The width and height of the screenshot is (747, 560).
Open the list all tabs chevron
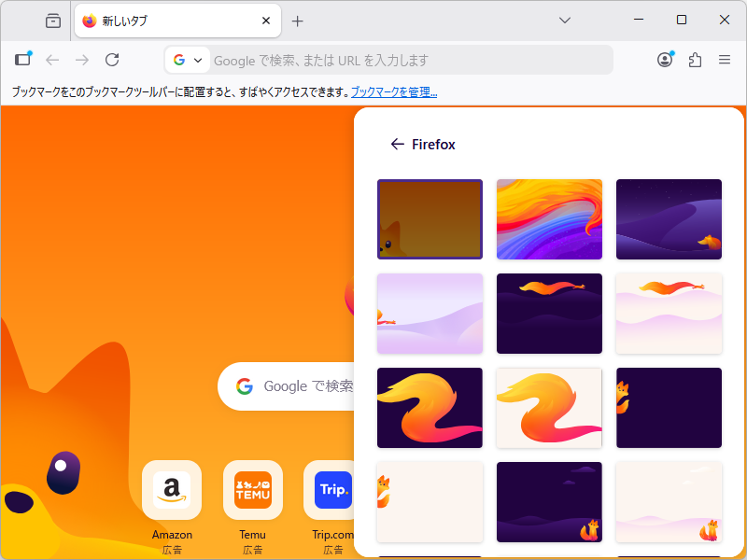(x=565, y=21)
